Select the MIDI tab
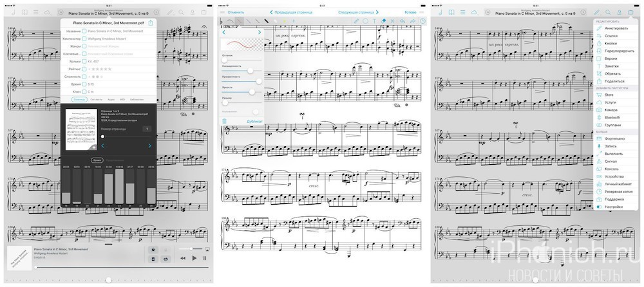 click(x=122, y=99)
